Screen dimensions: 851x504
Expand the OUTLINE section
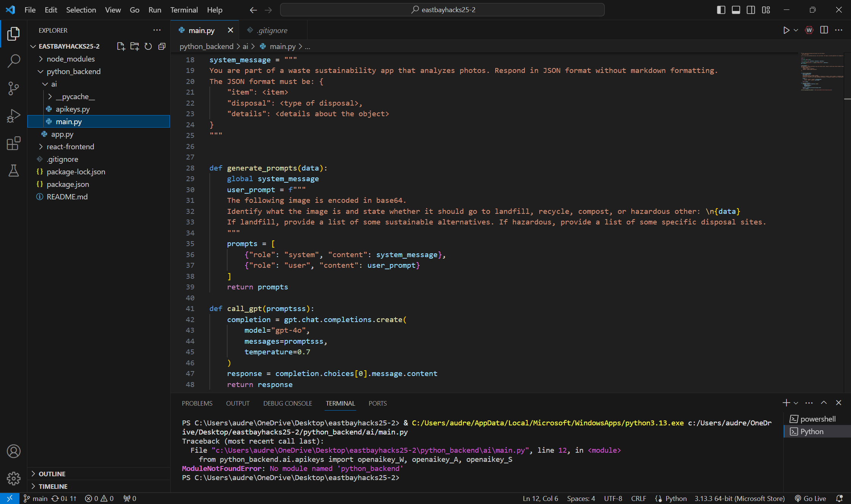[52, 474]
